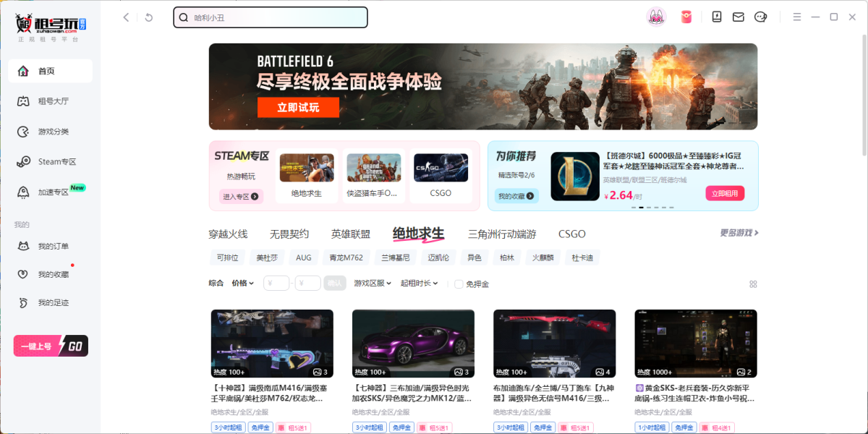Enable the 免押金 checkbox
The image size is (868, 434).
(x=459, y=284)
